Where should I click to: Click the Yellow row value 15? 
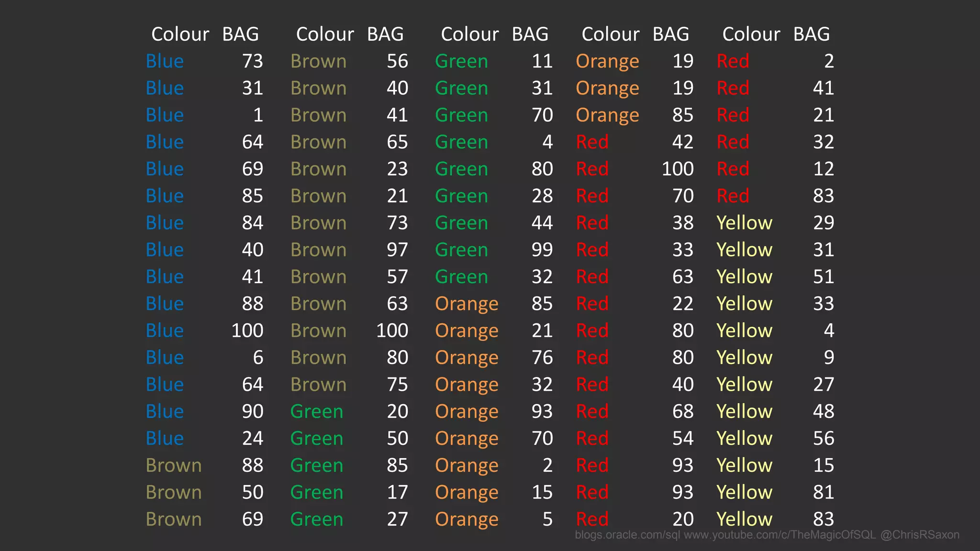coord(824,465)
